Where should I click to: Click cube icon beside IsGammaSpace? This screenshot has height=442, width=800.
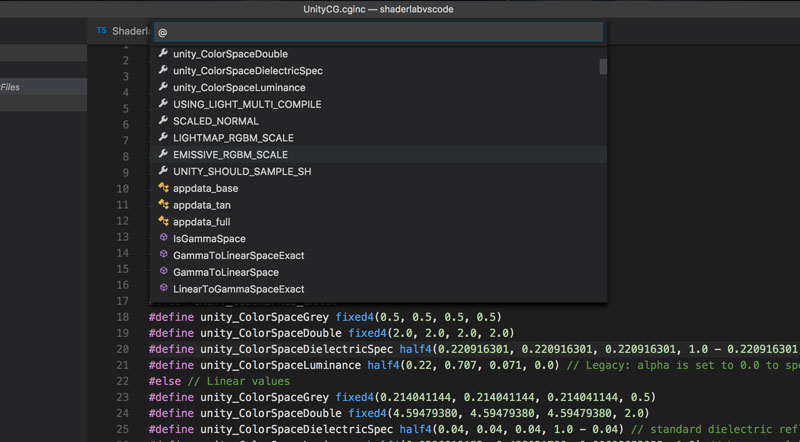(164, 237)
